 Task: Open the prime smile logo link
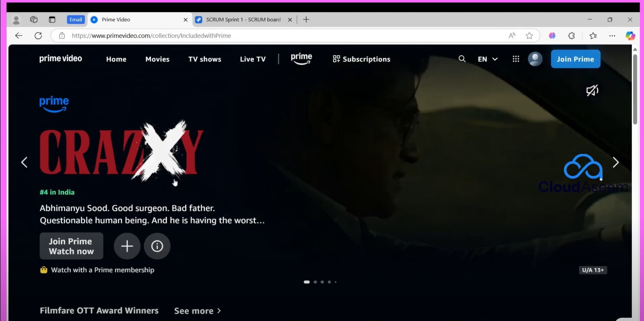coord(301,59)
